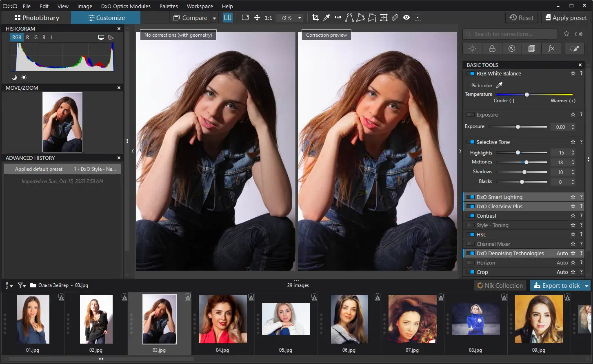
Task: Open the Color corrections palette tab
Action: 492,49
